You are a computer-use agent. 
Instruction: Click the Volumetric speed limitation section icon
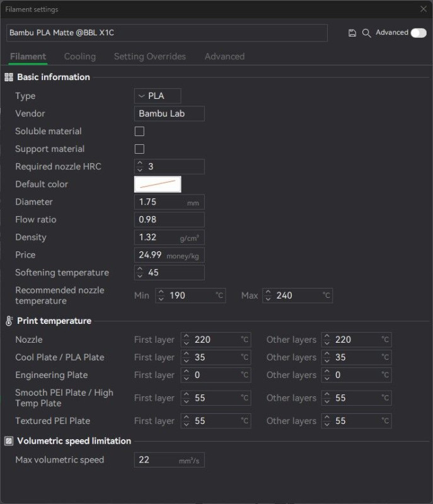[x=9, y=441]
